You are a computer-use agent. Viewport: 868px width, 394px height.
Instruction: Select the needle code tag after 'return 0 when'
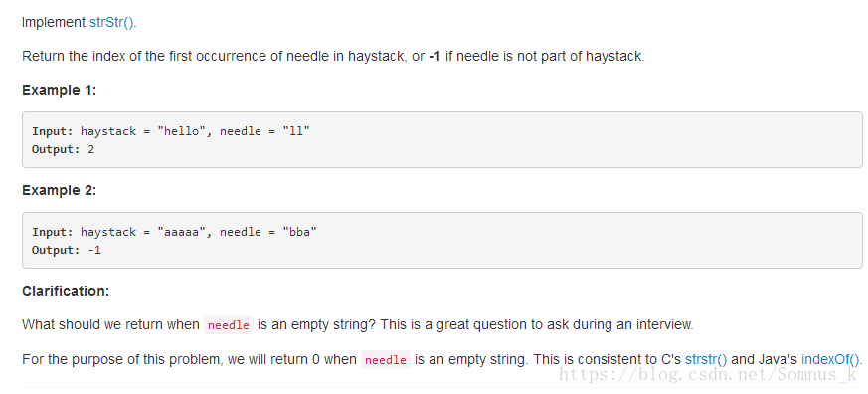pos(386,359)
